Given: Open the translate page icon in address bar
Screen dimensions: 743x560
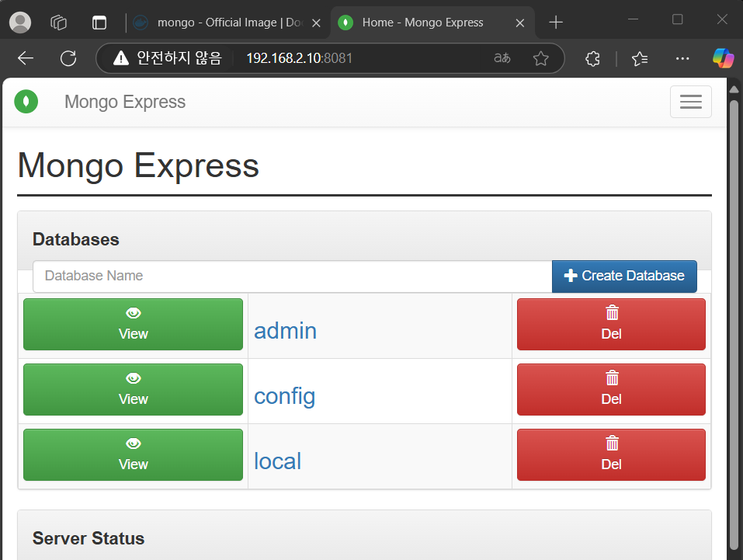Looking at the screenshot, I should coord(502,58).
